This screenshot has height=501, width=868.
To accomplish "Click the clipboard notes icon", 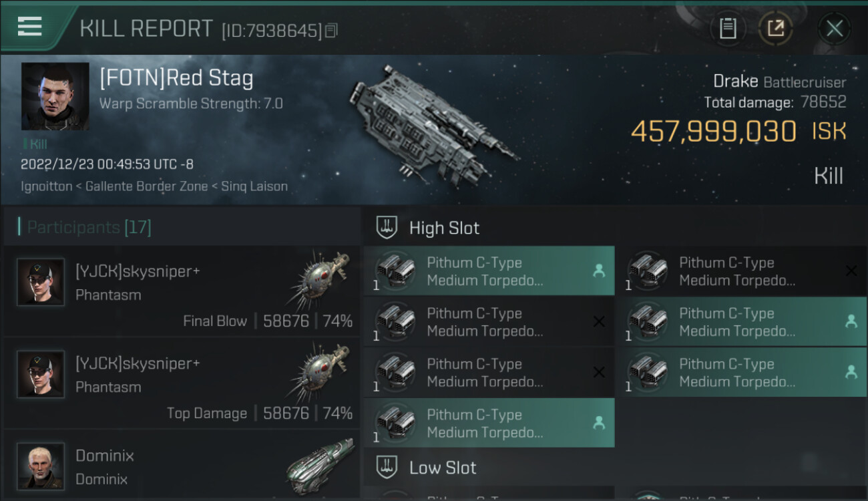I will [728, 28].
